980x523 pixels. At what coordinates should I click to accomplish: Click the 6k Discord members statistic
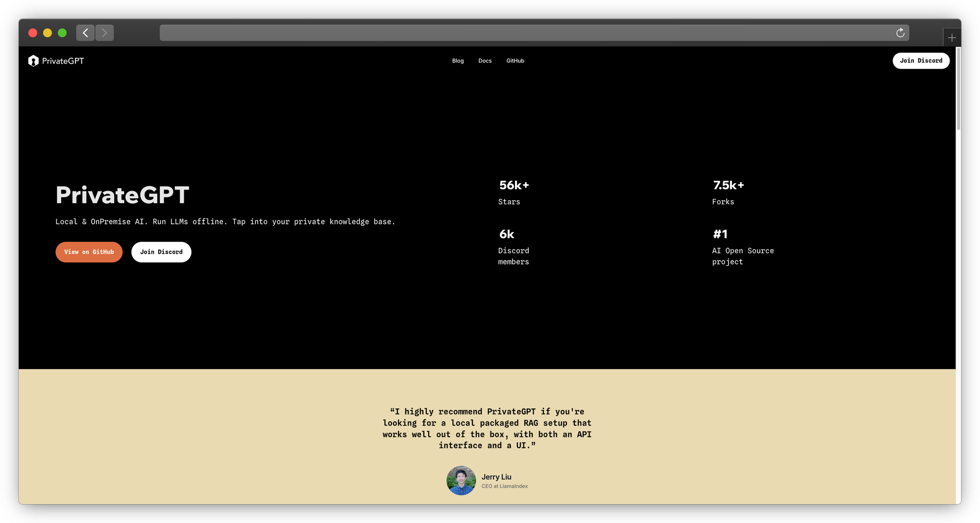click(x=514, y=247)
